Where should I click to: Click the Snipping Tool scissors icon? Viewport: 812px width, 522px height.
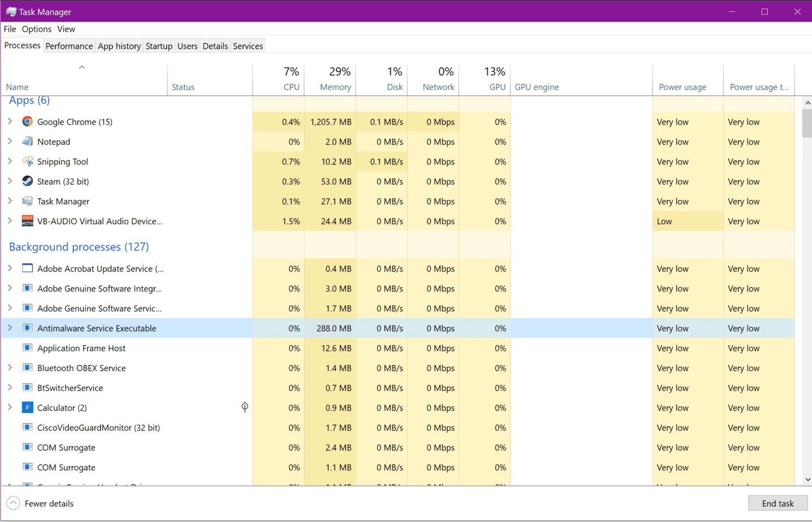pyautogui.click(x=27, y=162)
